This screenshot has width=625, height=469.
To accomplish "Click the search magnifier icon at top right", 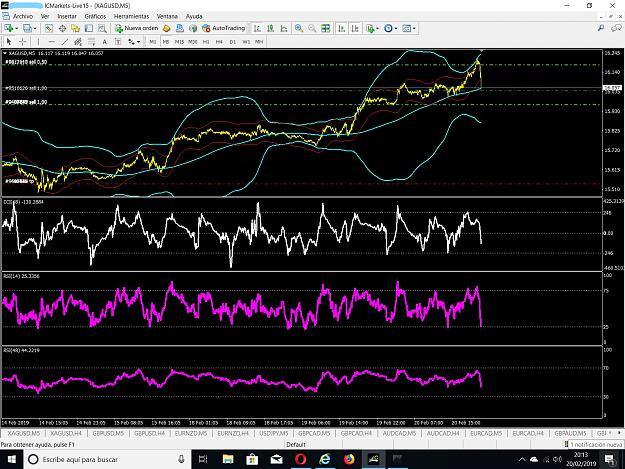I will 601,28.
